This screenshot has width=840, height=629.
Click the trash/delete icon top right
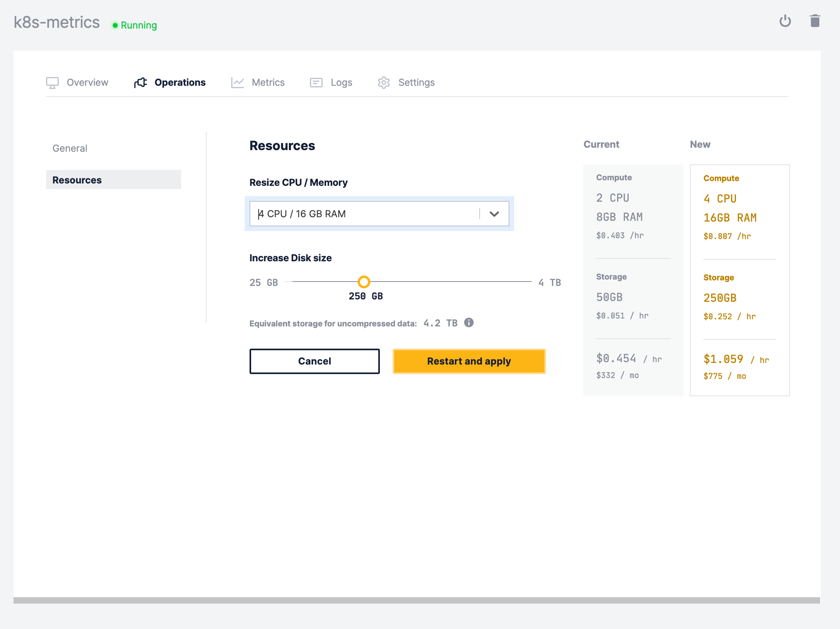tap(815, 21)
